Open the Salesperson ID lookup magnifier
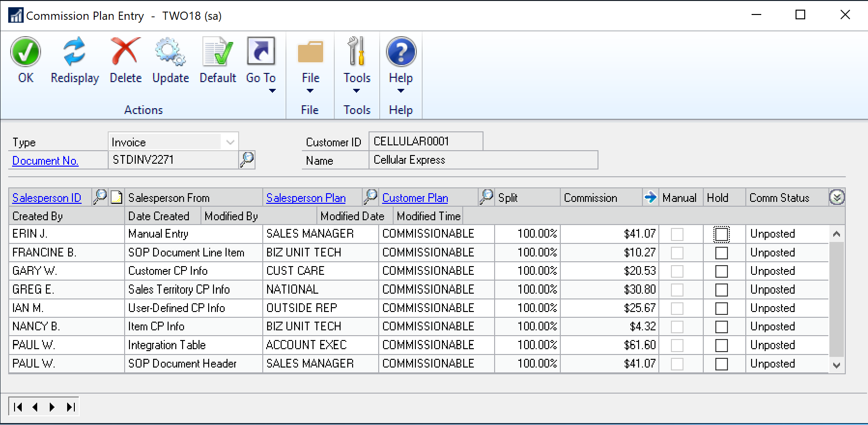Screen dimensions: 868x425 [x=100, y=197]
